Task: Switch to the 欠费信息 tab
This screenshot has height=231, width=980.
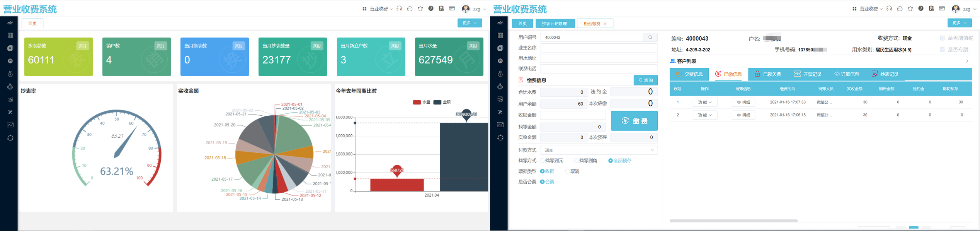Action: pyautogui.click(x=689, y=74)
